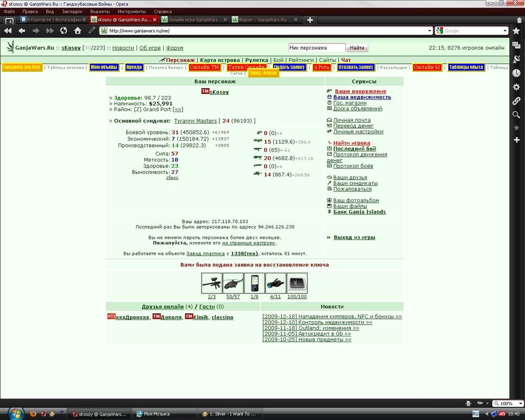Click the Opera reload button

click(x=63, y=31)
